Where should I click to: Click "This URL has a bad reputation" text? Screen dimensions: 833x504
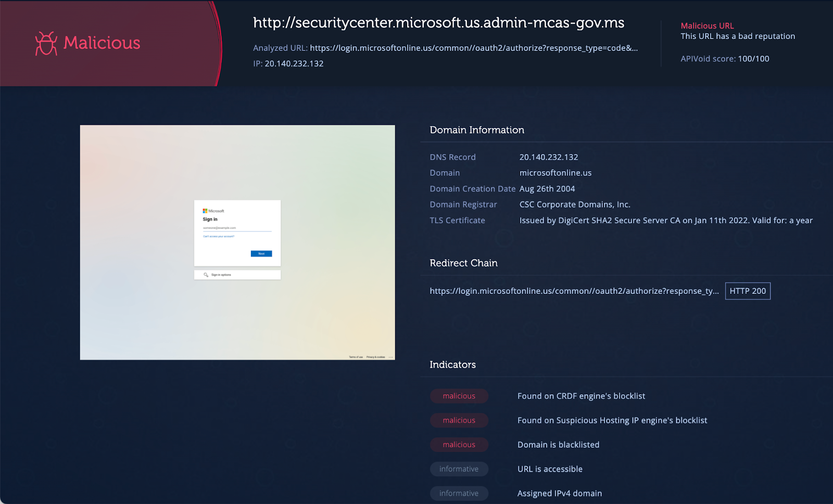[x=738, y=36]
